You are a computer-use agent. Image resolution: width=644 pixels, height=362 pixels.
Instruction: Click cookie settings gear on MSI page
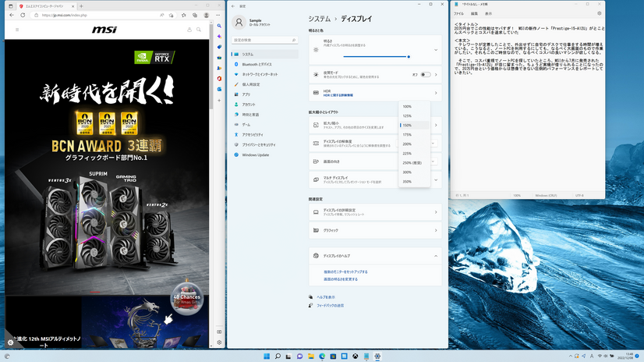tap(10, 342)
